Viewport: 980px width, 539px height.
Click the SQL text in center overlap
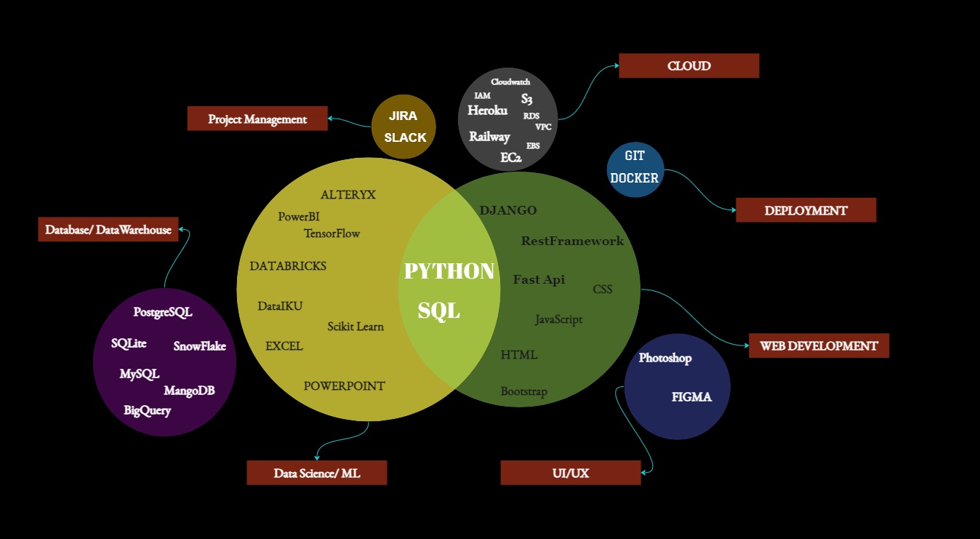[x=438, y=311]
